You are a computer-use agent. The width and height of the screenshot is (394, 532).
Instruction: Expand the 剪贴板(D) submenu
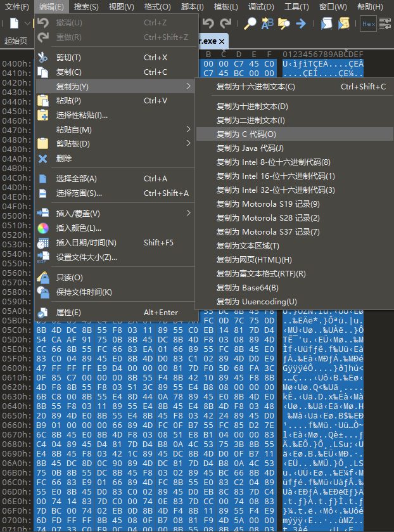(x=115, y=144)
